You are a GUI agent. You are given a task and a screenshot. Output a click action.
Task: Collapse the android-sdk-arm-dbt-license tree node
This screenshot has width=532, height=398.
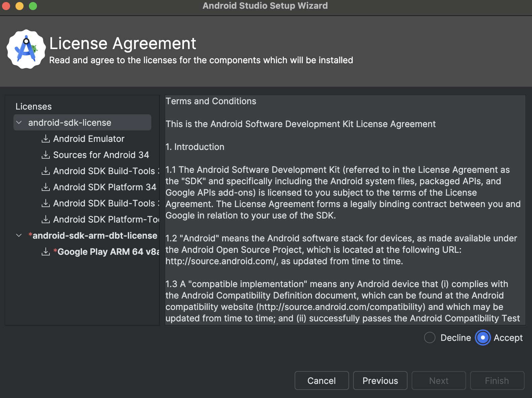(19, 236)
